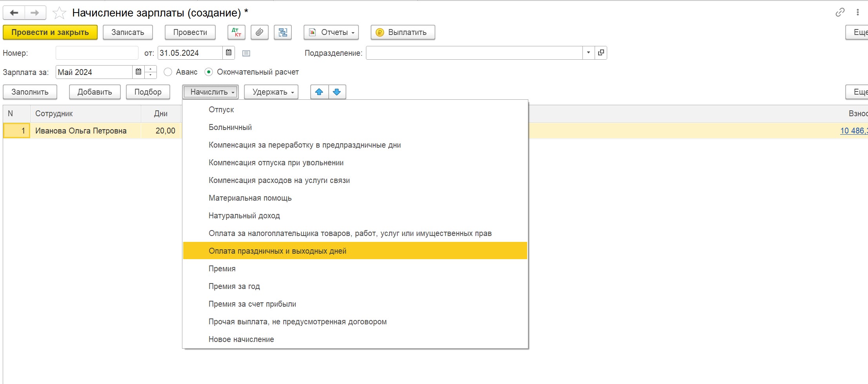Select Компенсация отпуска при увольнении
Viewport: 868px width, 384px height.
355,163
